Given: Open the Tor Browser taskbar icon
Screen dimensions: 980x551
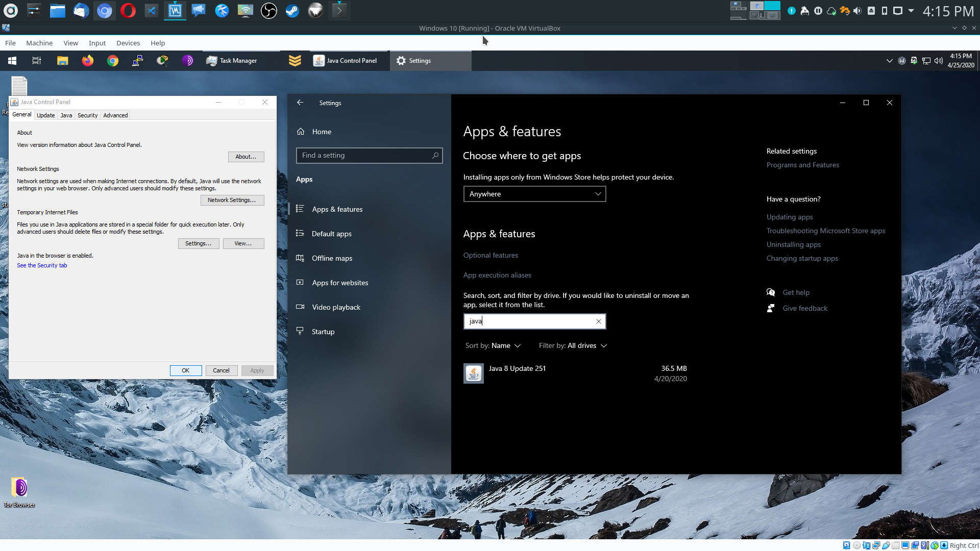Looking at the screenshot, I should (188, 61).
